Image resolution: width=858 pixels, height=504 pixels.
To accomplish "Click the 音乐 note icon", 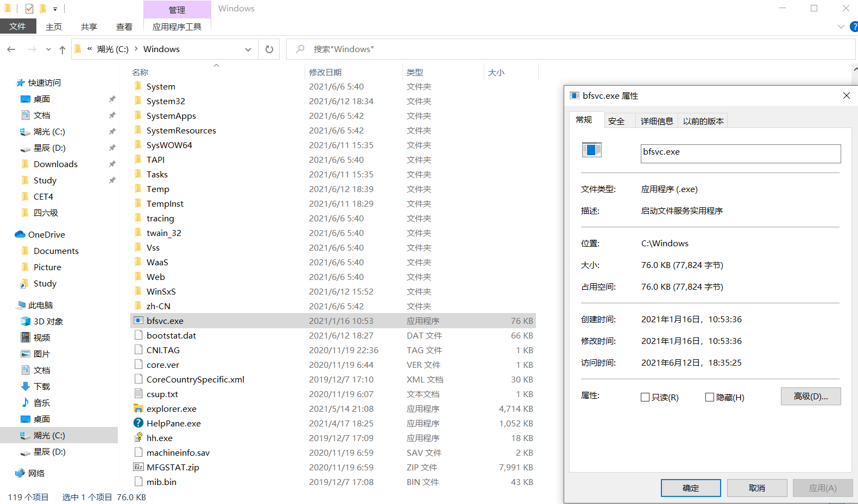I will pos(26,403).
